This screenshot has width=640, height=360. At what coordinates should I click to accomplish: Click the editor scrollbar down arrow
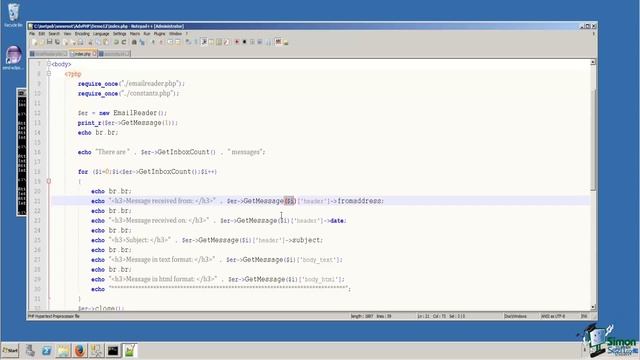point(593,307)
